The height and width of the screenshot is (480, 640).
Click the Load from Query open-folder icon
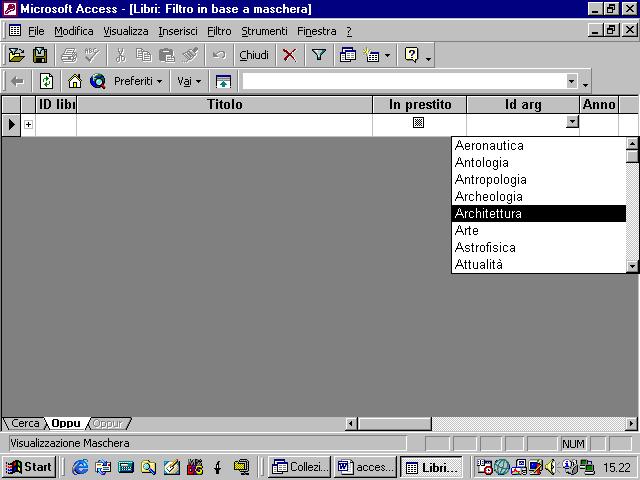[x=17, y=55]
